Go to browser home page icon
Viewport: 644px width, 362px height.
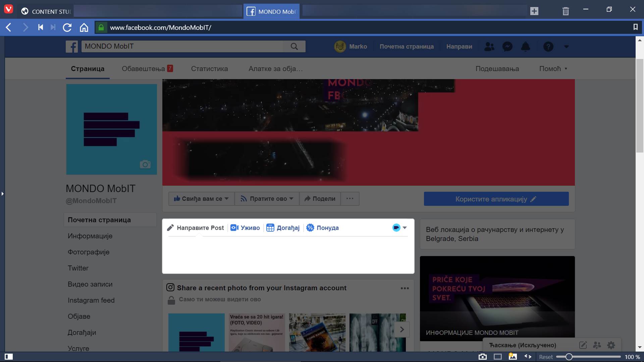click(84, 27)
